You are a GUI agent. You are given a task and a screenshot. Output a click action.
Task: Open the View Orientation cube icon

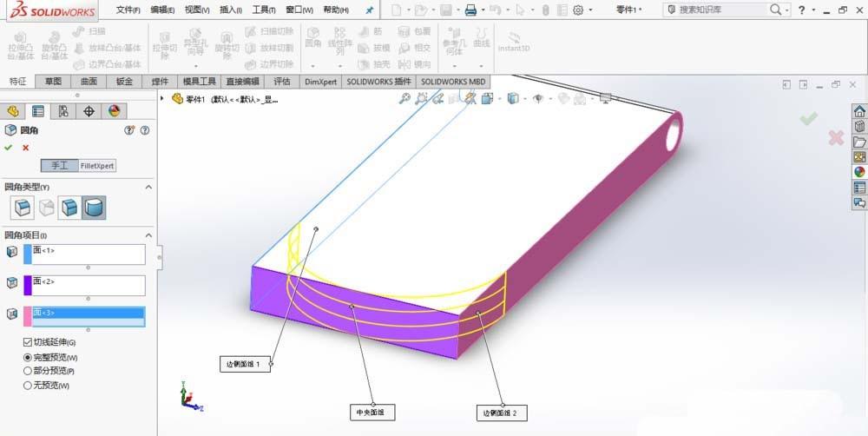tap(487, 99)
